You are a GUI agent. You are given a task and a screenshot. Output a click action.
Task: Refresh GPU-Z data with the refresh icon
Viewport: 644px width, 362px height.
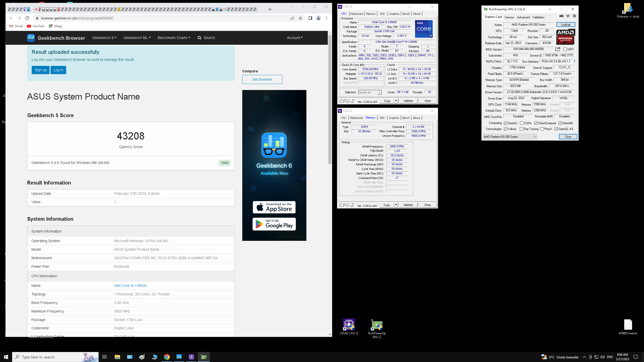(568, 16)
